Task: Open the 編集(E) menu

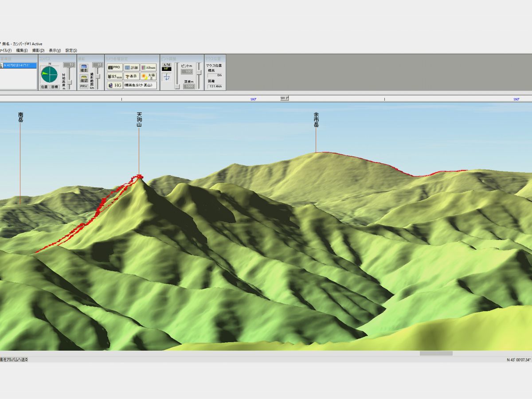Action: 23,51
